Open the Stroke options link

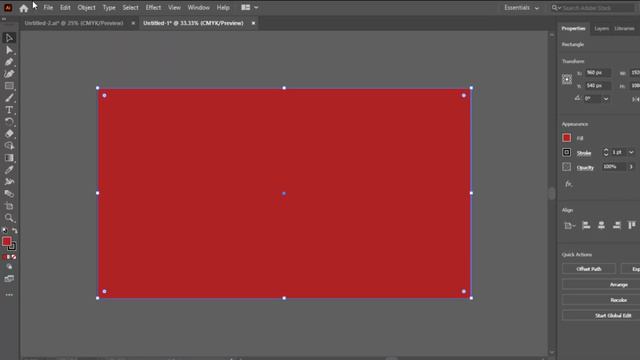pos(584,153)
